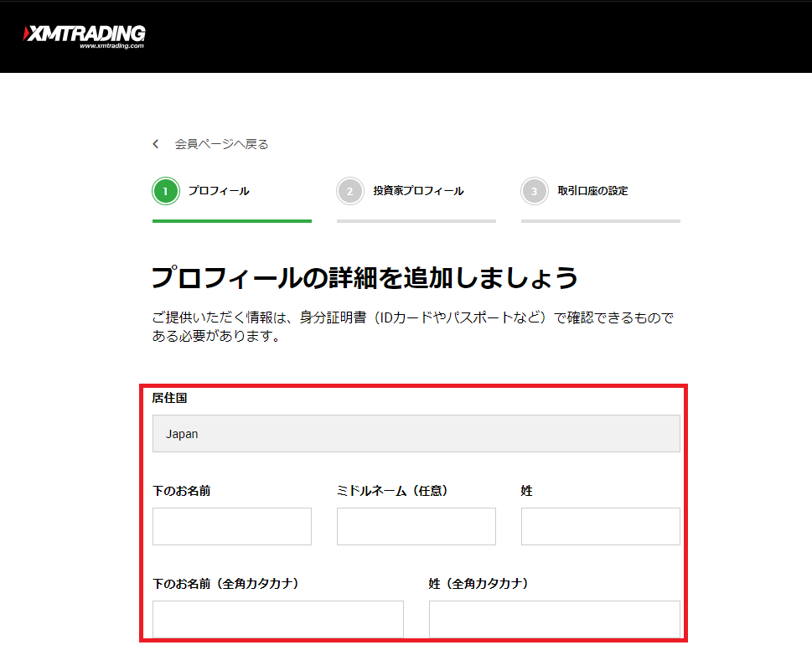Focus 姓（全角カタカナ）input field
The width and height of the screenshot is (812, 645).
click(x=555, y=619)
